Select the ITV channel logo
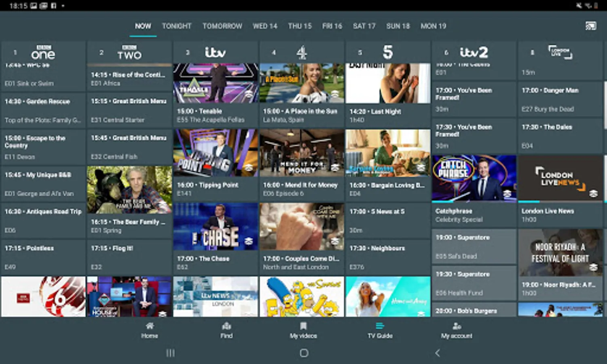 point(215,53)
